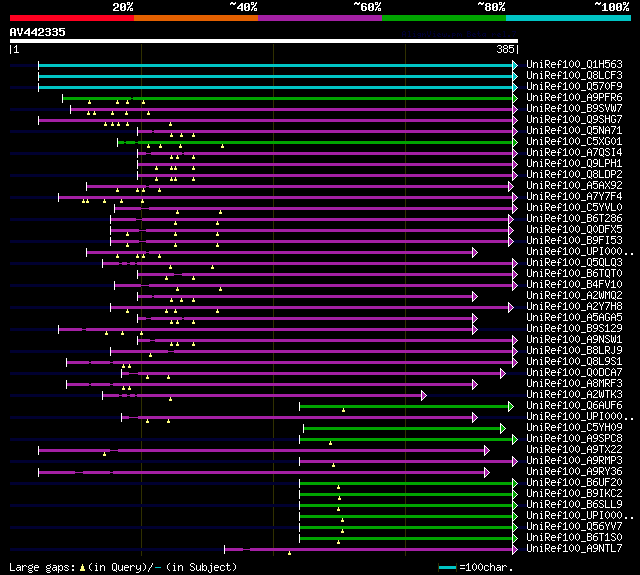Select the UniRef100_Q5QLQ3 label

point(574,262)
